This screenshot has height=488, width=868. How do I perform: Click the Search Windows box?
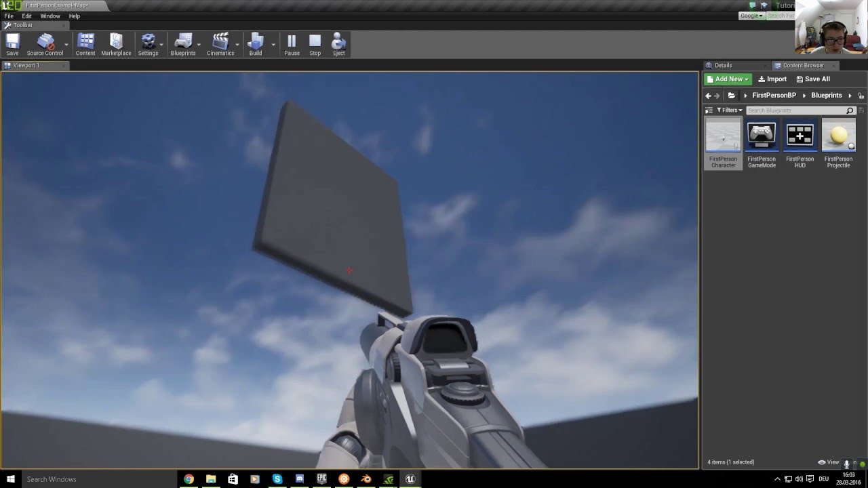click(x=99, y=479)
